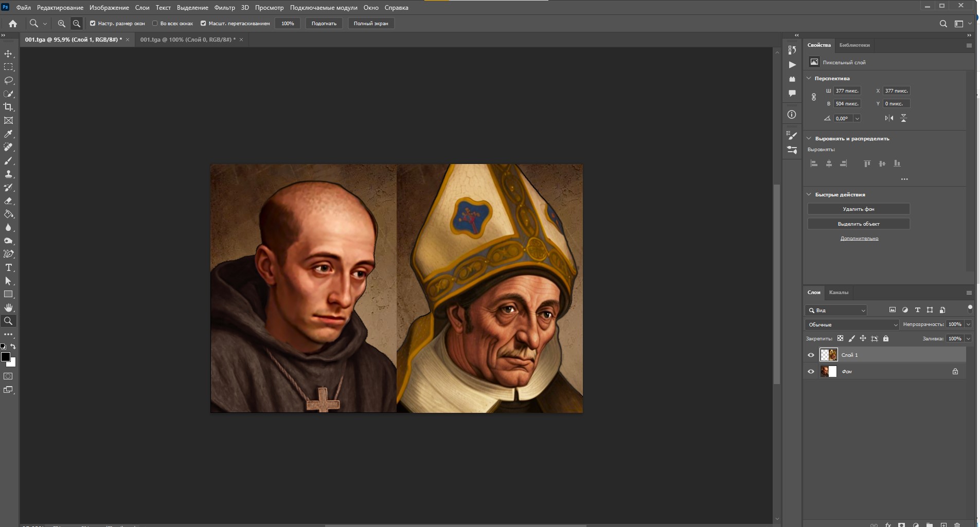Select the Crop tool
Viewport: 980px width, 527px height.
tap(8, 107)
